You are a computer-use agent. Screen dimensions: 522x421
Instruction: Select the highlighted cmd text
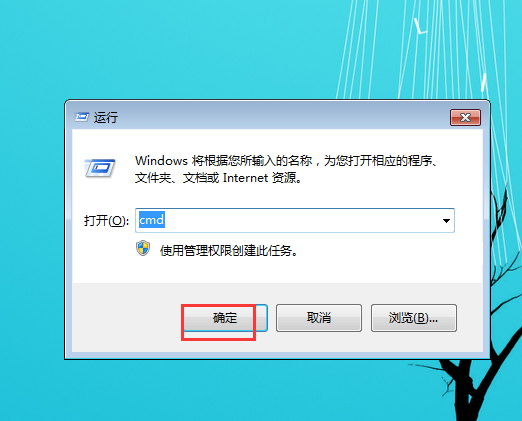[x=152, y=220]
